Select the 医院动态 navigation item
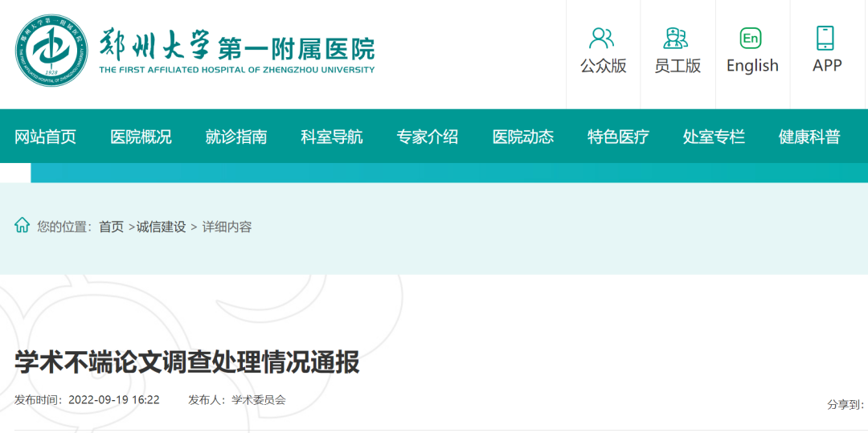The width and height of the screenshot is (868, 433). [523, 137]
